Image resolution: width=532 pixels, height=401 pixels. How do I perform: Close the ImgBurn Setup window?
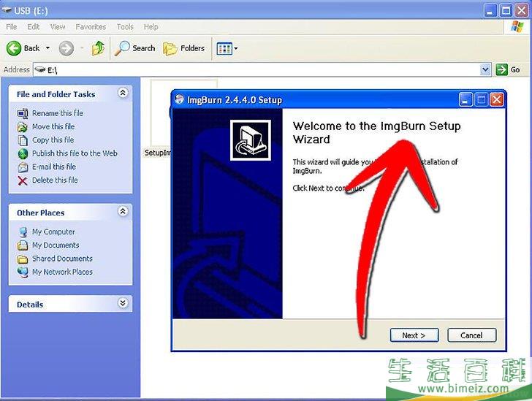pos(497,100)
